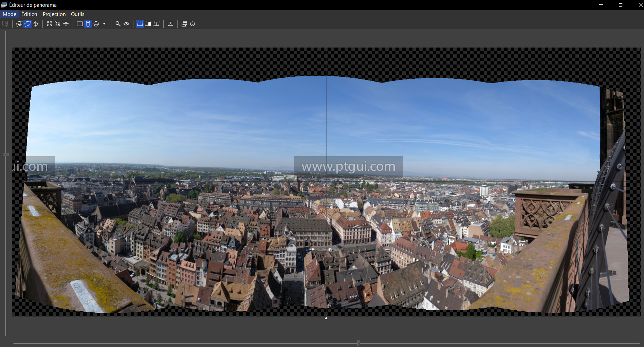Viewport: 644px width, 347px height.
Task: Select the half-shaded seams view icon
Action: (x=148, y=24)
